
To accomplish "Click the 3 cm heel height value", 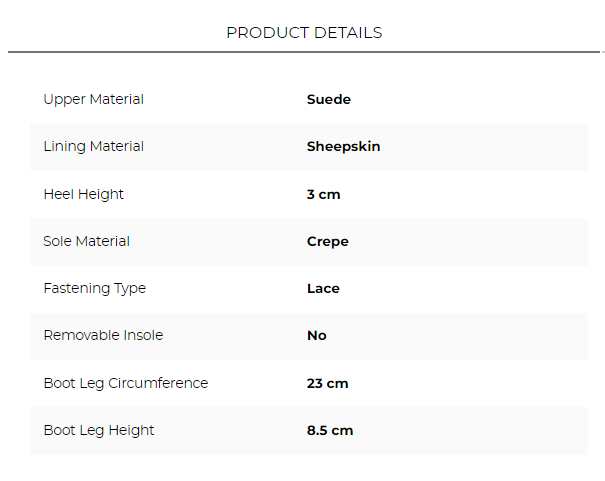I will pos(323,194).
